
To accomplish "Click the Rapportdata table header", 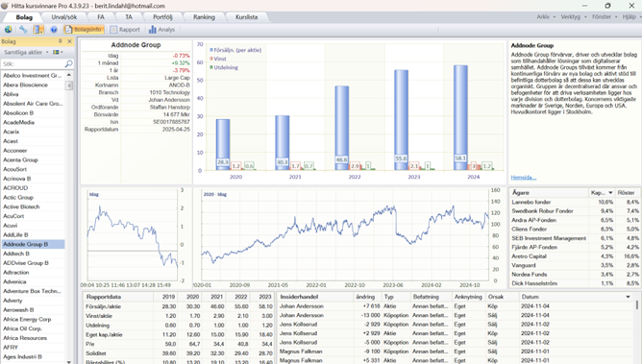I will pos(118,297).
